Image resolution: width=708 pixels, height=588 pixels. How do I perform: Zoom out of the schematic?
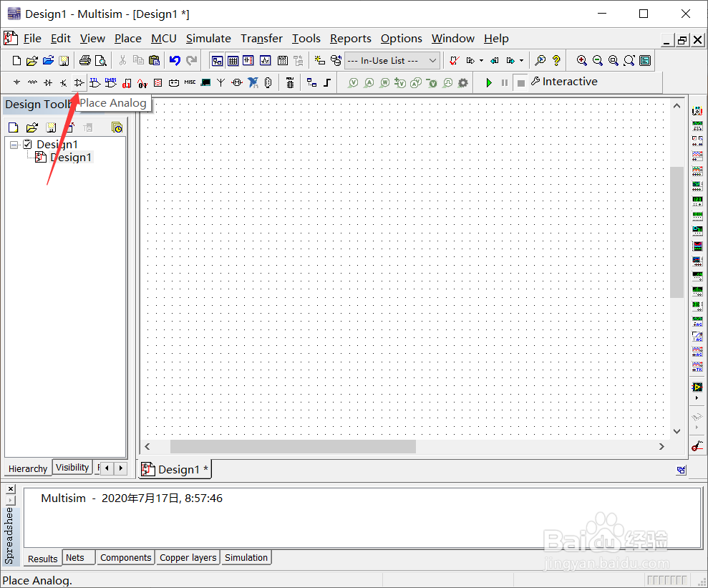(597, 60)
